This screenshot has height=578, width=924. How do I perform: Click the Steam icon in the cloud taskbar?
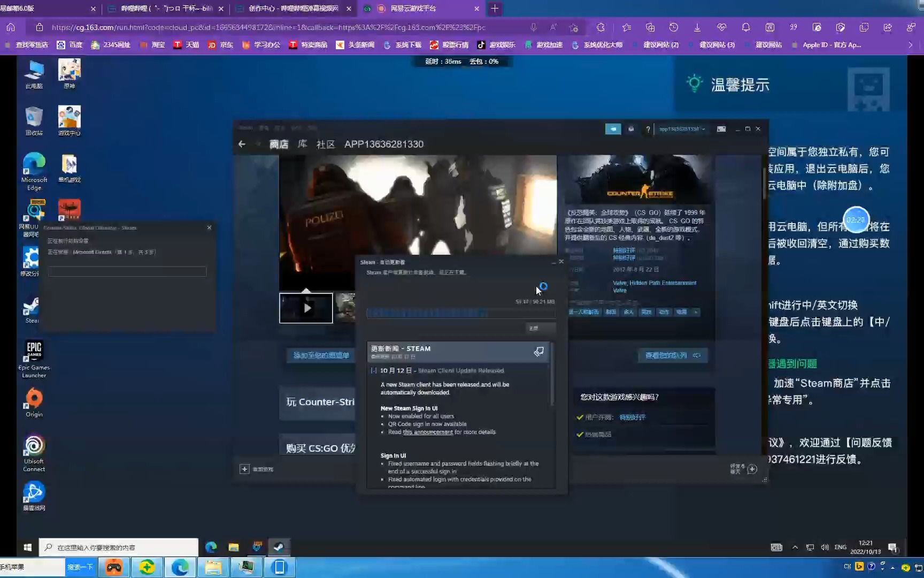[279, 547]
